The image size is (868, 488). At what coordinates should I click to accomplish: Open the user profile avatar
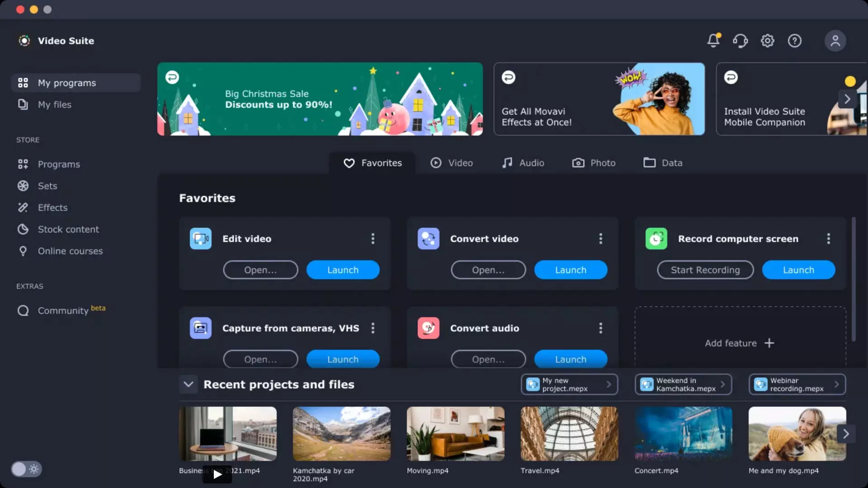click(x=835, y=41)
